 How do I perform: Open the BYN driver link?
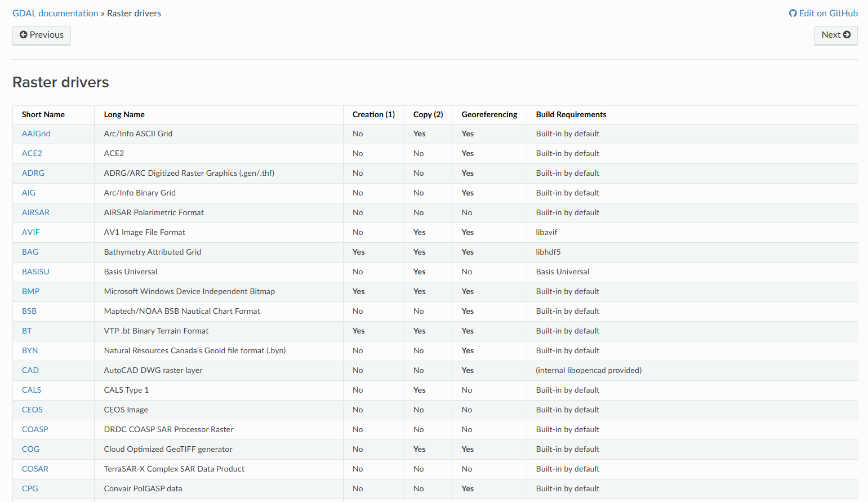(30, 350)
